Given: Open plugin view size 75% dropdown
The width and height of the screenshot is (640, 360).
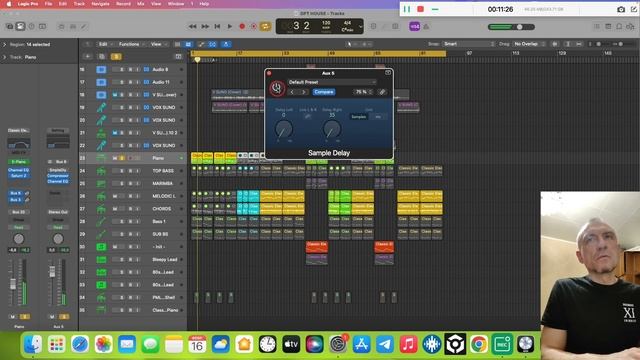Looking at the screenshot, I should pos(363,92).
